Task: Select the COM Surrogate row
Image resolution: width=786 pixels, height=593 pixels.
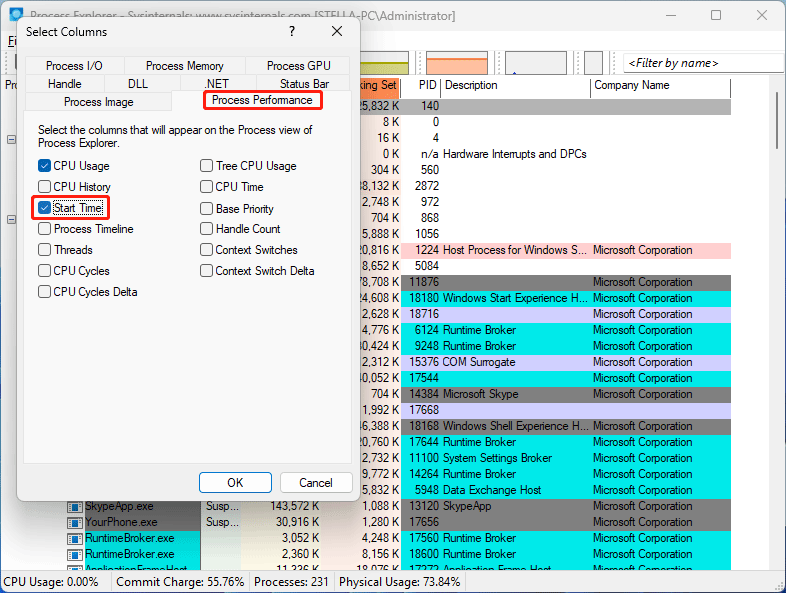Action: point(545,362)
